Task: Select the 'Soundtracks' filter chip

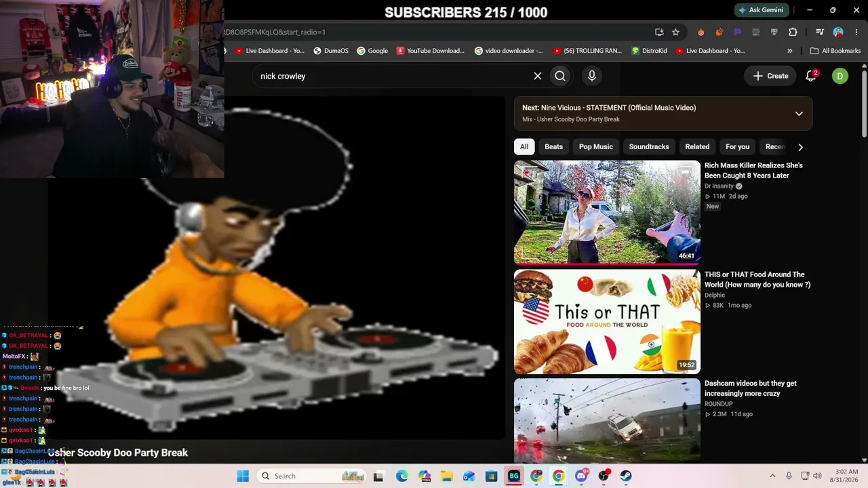Action: coord(649,147)
